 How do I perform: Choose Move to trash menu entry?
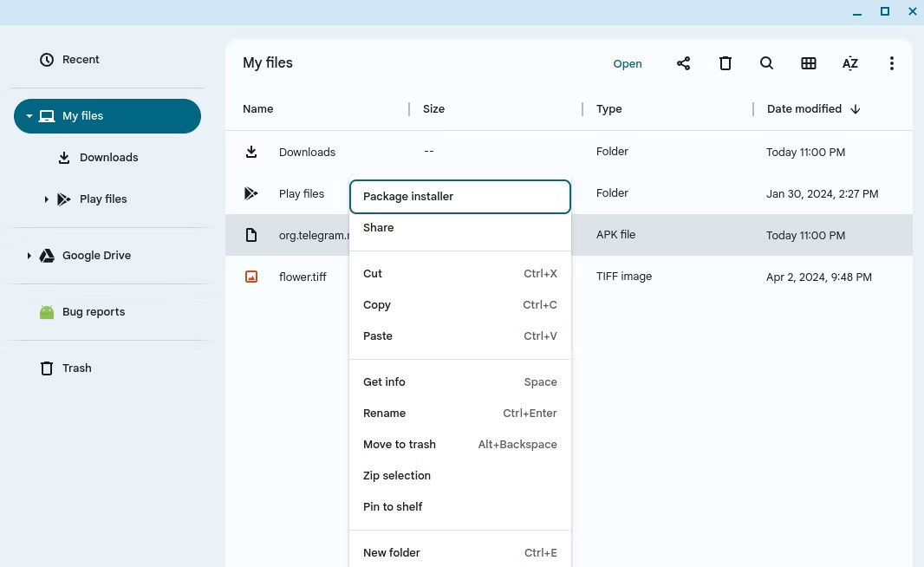click(399, 445)
